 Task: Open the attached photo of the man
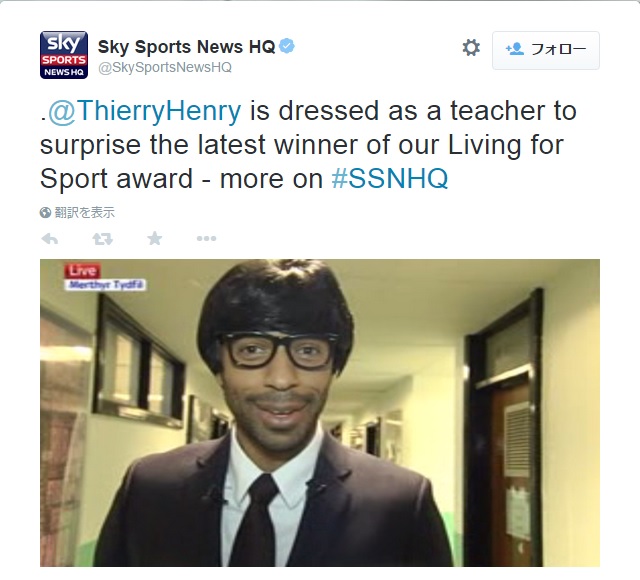[x=320, y=413]
